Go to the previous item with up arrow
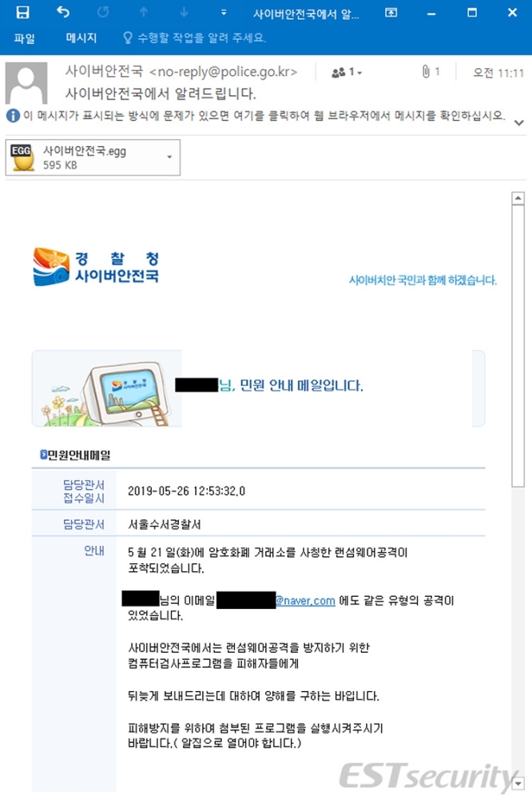The width and height of the screenshot is (532, 799). [144, 12]
